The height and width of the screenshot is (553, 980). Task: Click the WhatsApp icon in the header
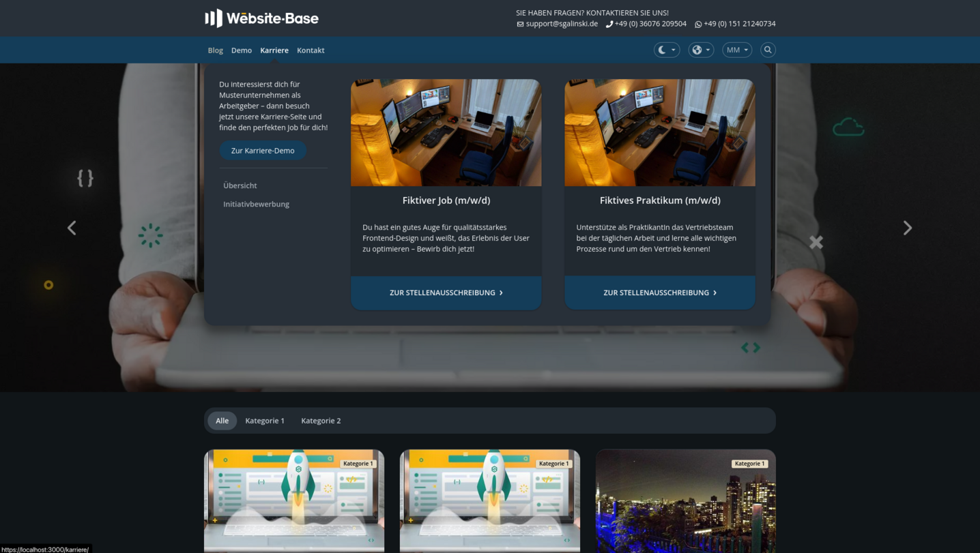coord(697,24)
